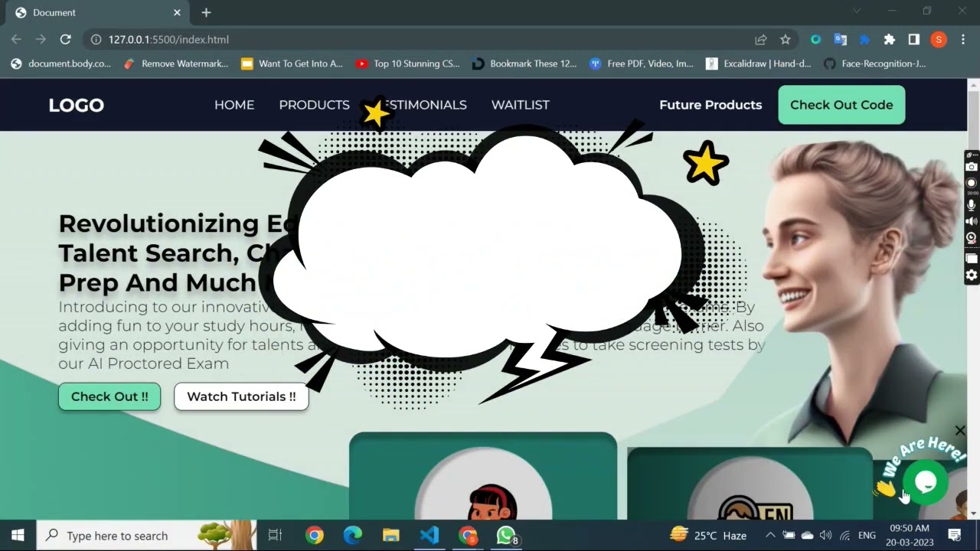Close the Document tab
980x551 pixels.
pos(177,12)
